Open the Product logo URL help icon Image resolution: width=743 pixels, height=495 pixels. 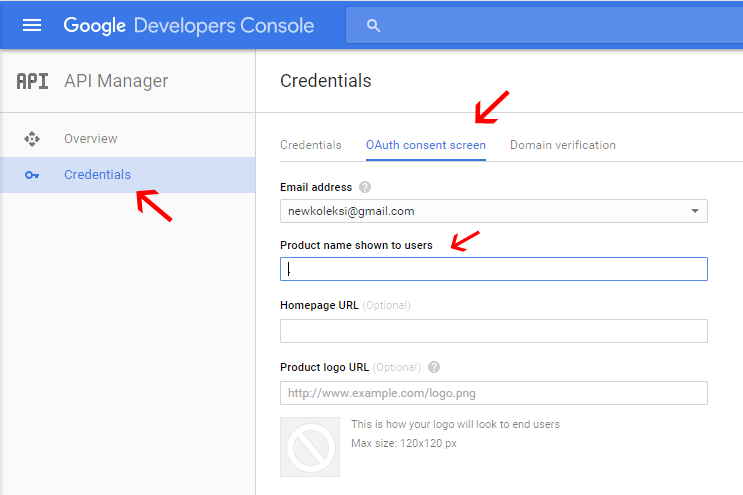point(434,367)
